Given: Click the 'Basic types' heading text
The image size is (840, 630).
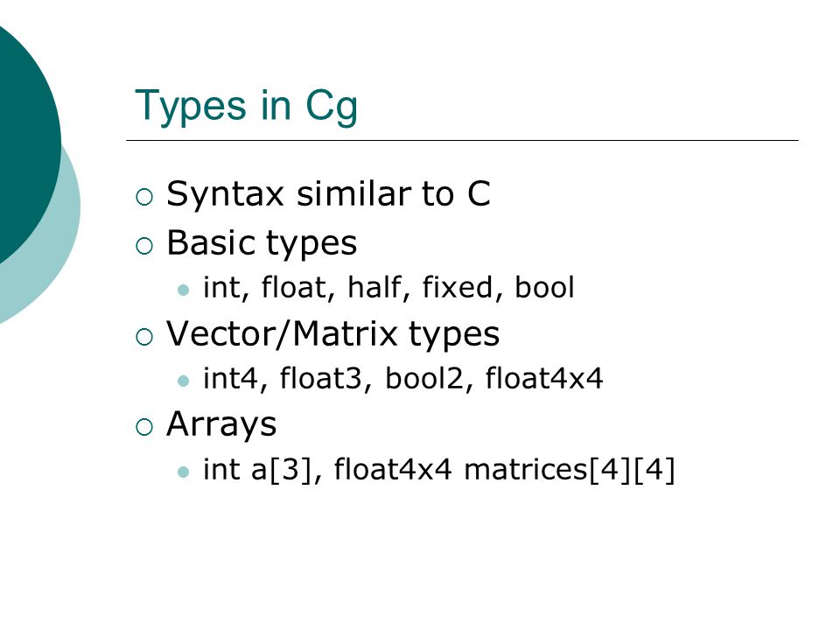Looking at the screenshot, I should pos(262,244).
